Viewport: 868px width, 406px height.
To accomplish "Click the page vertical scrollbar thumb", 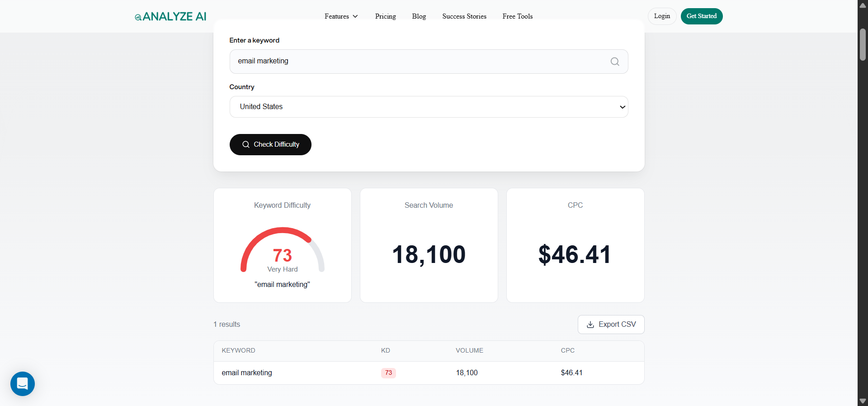I will [863, 44].
